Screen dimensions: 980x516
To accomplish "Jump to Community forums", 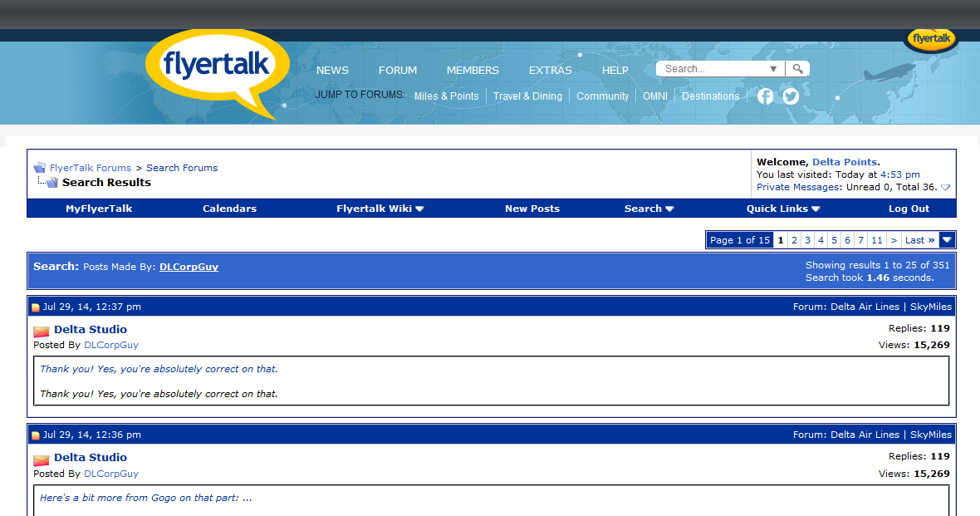I will pyautogui.click(x=602, y=96).
